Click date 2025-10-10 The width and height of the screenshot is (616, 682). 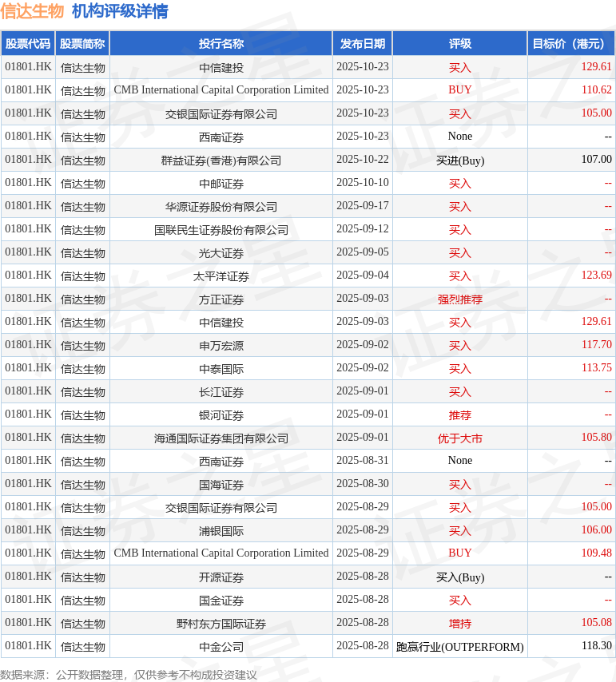(x=363, y=182)
